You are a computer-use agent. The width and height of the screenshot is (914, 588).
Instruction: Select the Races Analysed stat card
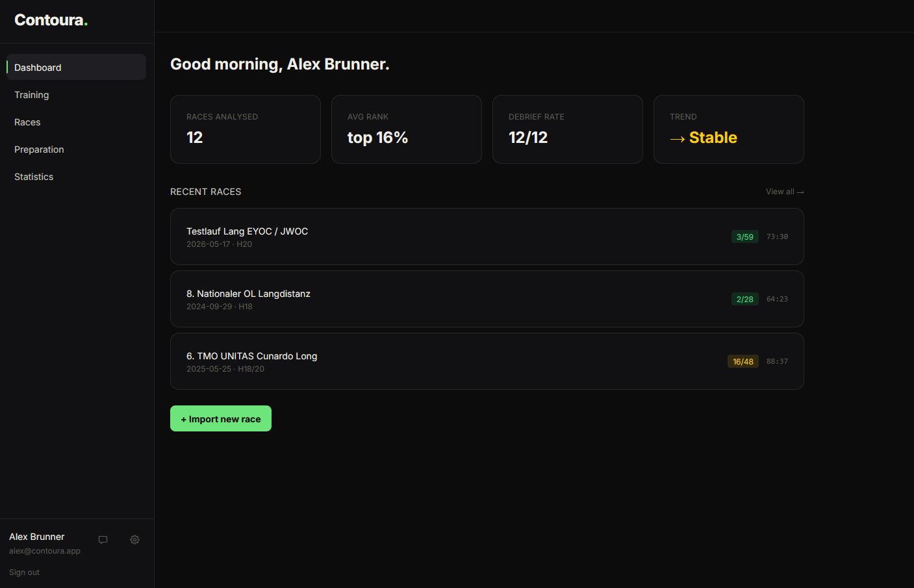pyautogui.click(x=246, y=129)
